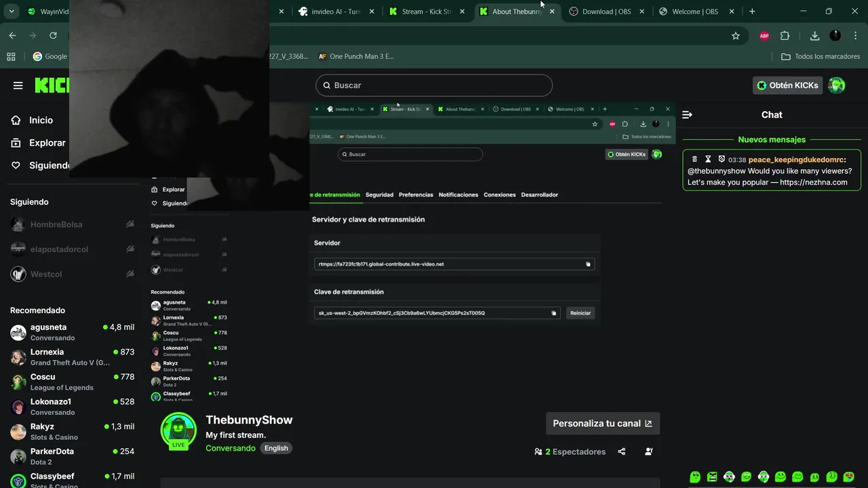Collapse the Chat panel with the arrow icon
Viewport: 868px width, 488px height.
(687, 115)
